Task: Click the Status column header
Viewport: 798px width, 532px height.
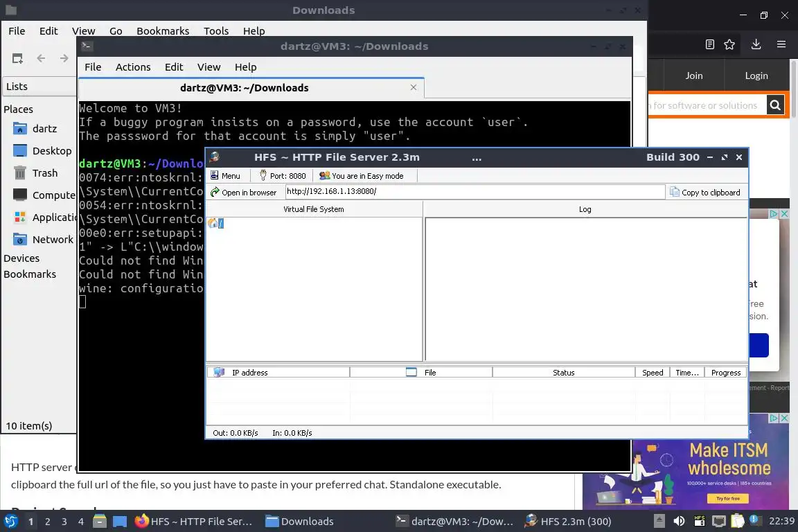Action: coord(563,373)
